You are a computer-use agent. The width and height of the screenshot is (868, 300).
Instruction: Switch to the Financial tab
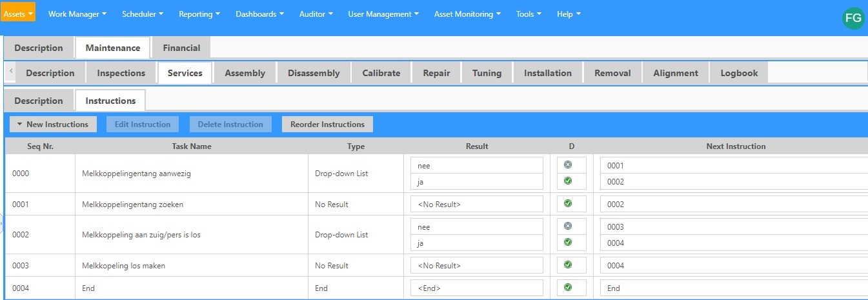click(x=181, y=48)
